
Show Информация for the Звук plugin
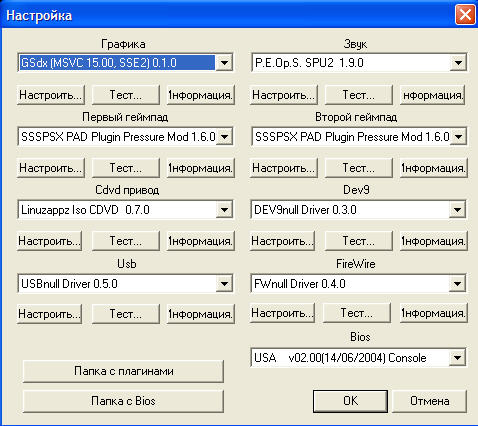click(x=433, y=95)
